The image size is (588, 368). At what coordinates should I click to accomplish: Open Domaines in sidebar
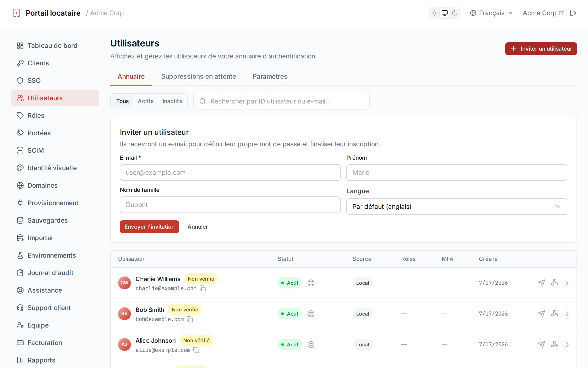[x=55, y=185]
